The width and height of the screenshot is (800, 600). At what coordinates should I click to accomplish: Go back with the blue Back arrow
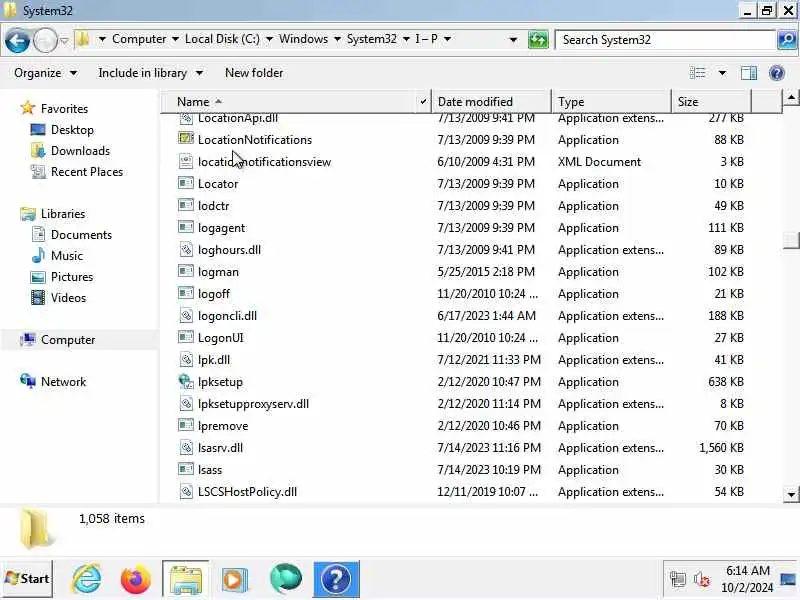tap(17, 40)
